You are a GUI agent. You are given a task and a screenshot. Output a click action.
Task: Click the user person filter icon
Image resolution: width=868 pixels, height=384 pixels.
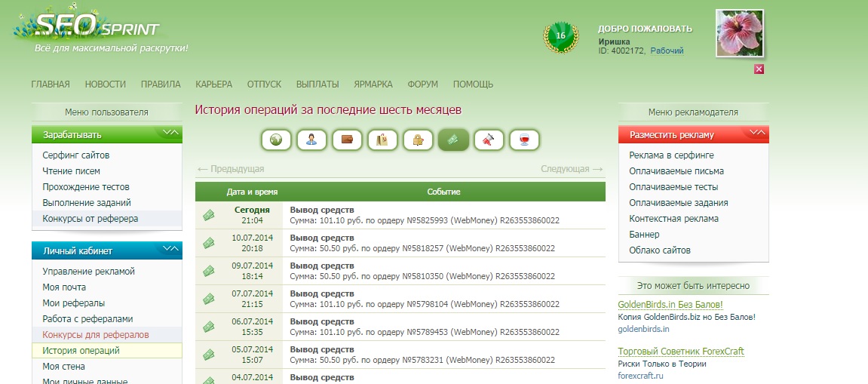click(x=311, y=140)
